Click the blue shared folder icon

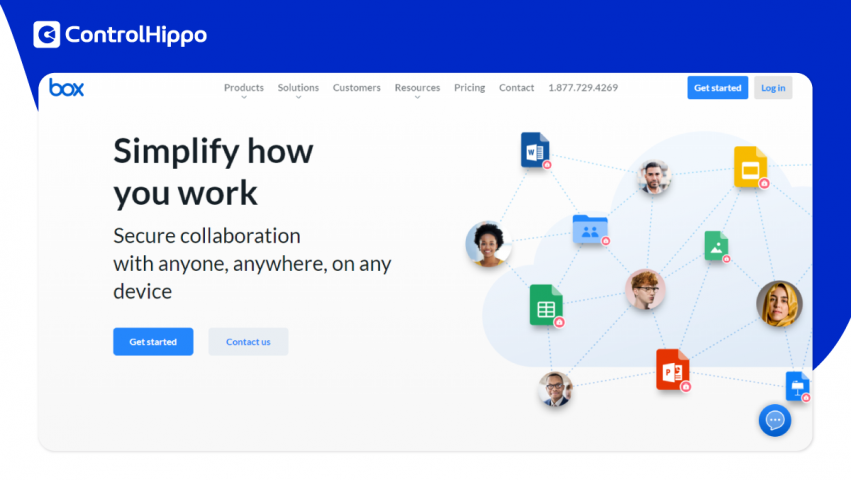click(x=589, y=229)
